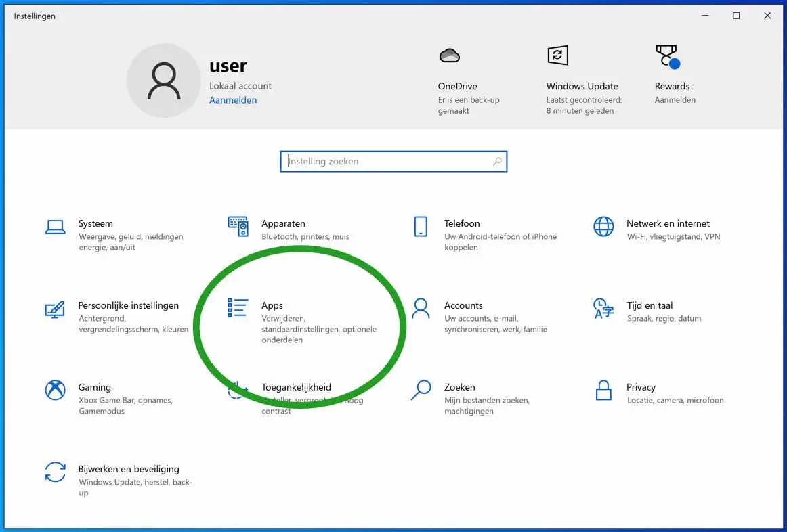Image resolution: width=787 pixels, height=532 pixels.
Task: Click the Telefoon phone icon
Action: pyautogui.click(x=421, y=227)
